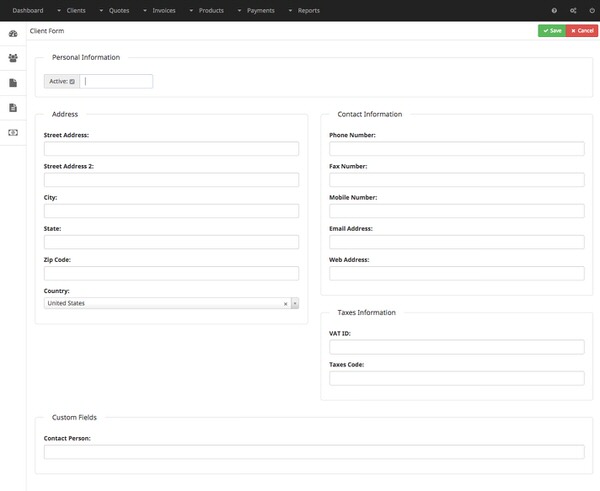Open the settings gears icon
This screenshot has width=600, height=491.
(573, 11)
